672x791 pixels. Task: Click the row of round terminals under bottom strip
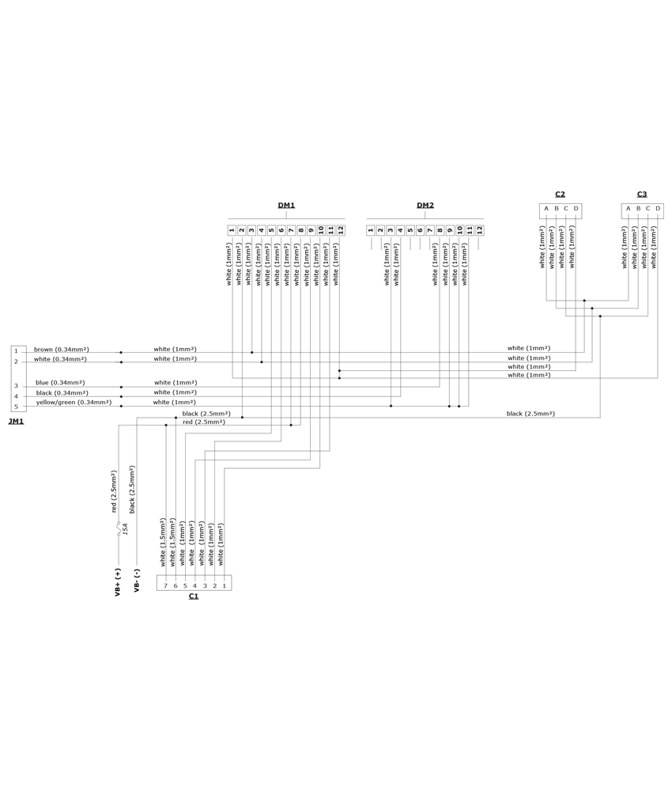[194, 584]
